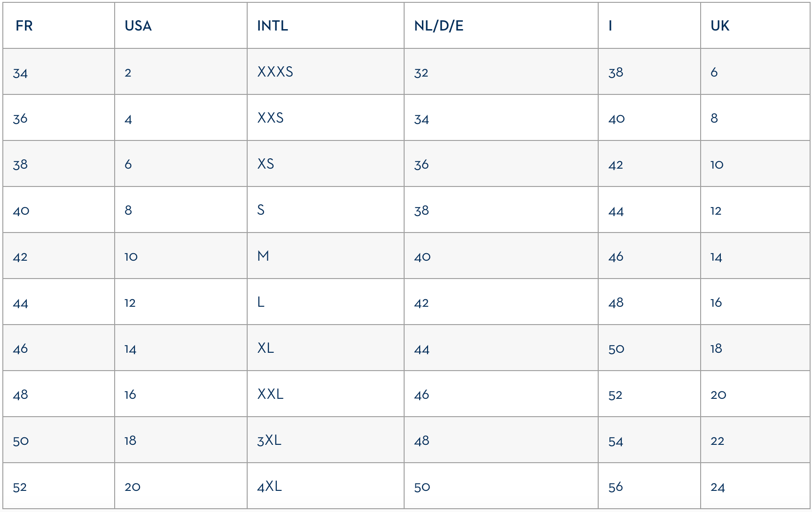Click the FR column header
Viewport: 812px width, 512px height.
coord(24,26)
